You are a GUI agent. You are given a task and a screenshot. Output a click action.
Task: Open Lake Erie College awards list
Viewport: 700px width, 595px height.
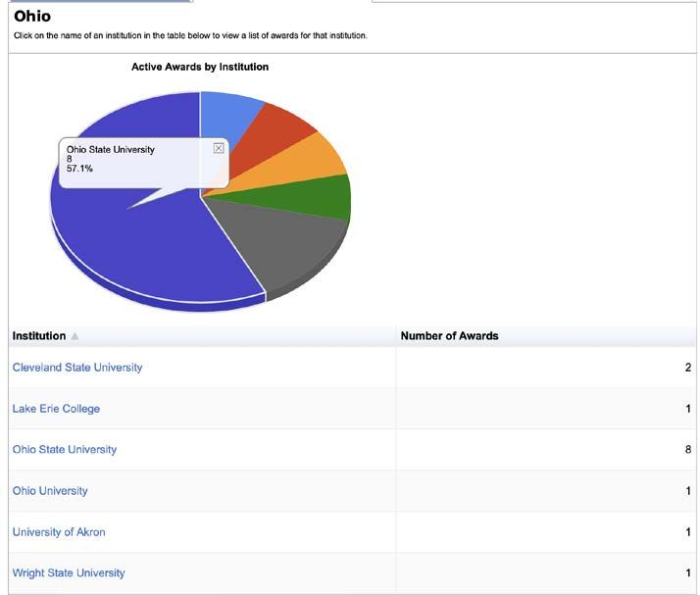pyautogui.click(x=56, y=409)
